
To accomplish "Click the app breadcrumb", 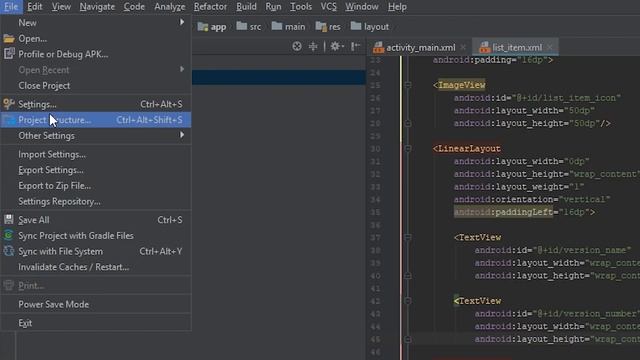I will click(x=212, y=27).
